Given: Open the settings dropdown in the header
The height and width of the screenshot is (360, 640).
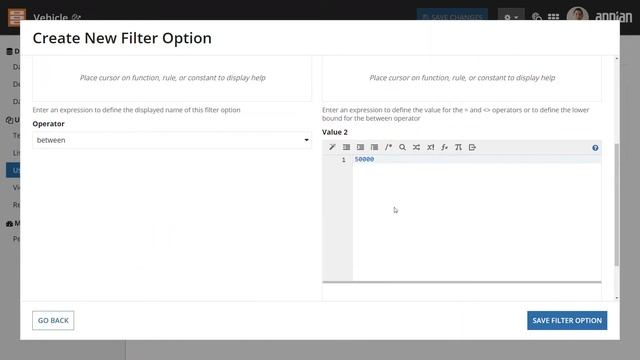Looking at the screenshot, I should 511,17.
